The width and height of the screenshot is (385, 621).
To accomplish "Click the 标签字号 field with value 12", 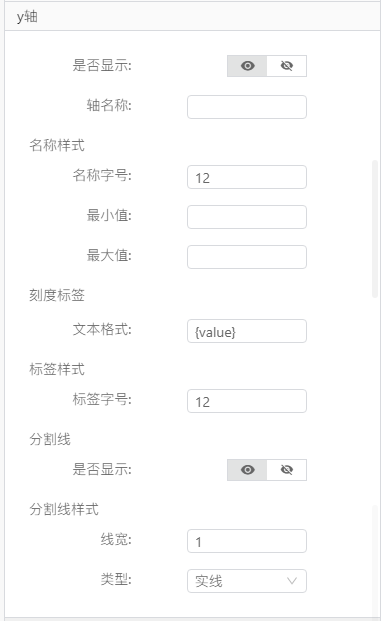I will tap(247, 401).
